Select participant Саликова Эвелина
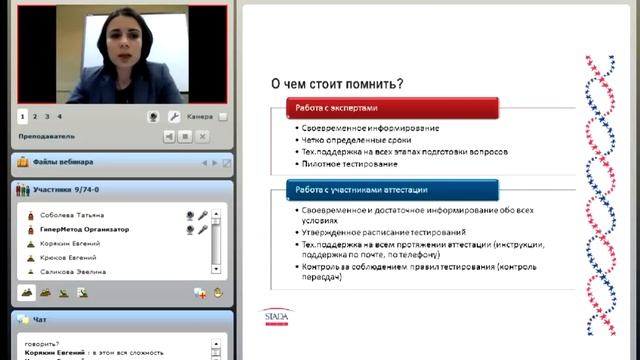Screen dimensions: 640x360 coord(73,272)
